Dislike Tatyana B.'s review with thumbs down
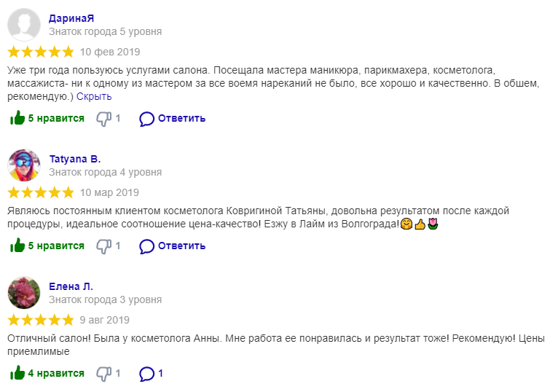558x392 pixels. (x=103, y=246)
